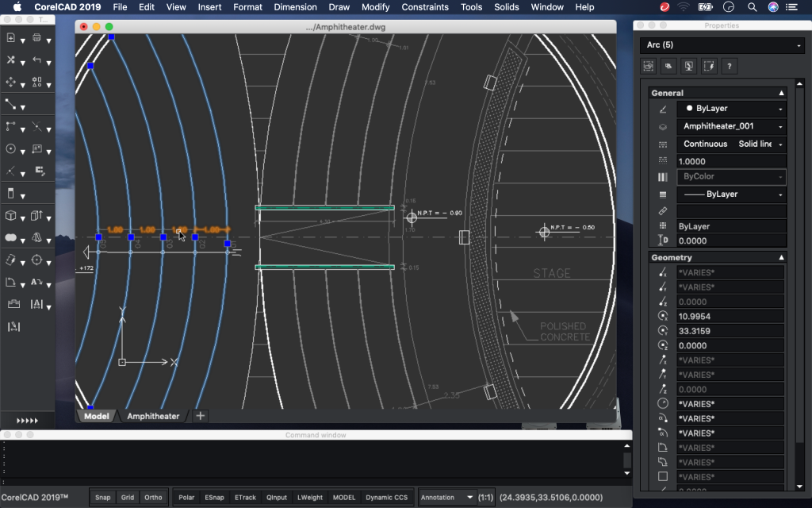The width and height of the screenshot is (812, 508).
Task: Collapse the Geometry properties section
Action: [x=781, y=257]
